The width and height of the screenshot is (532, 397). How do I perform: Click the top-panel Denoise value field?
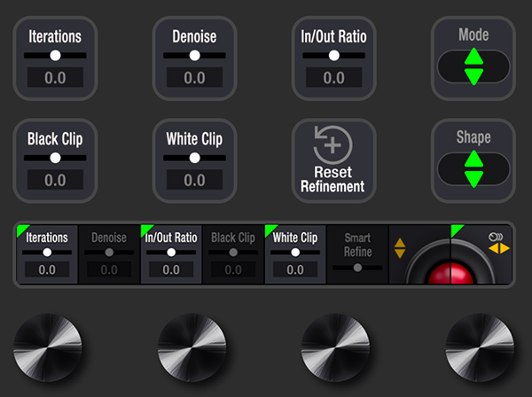pyautogui.click(x=195, y=77)
